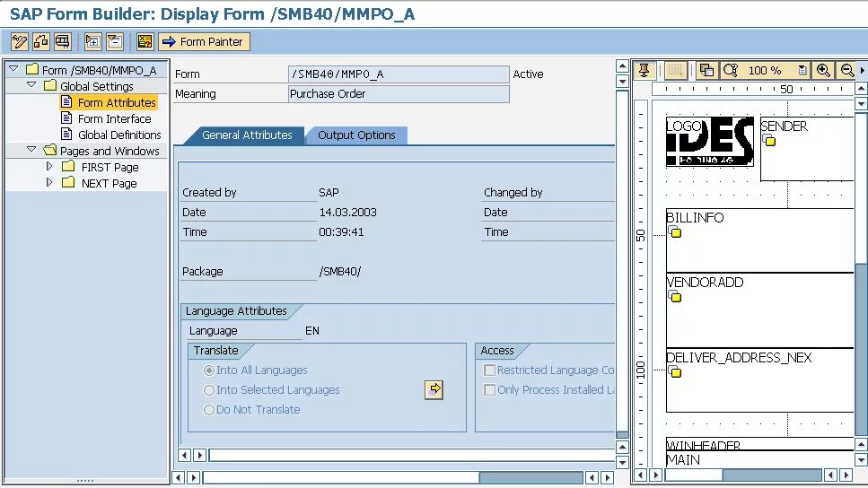Click the overlapping windows icon in layout toolbar
The width and height of the screenshot is (868, 488).
point(706,70)
